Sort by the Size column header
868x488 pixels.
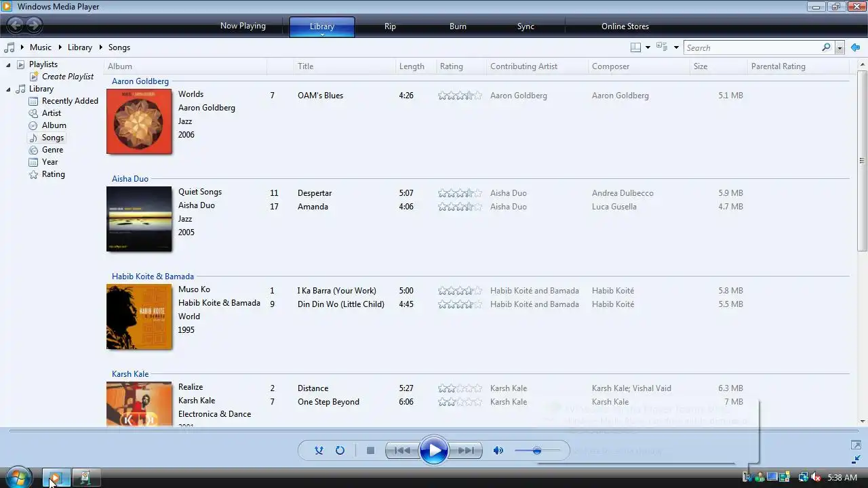pos(718,66)
